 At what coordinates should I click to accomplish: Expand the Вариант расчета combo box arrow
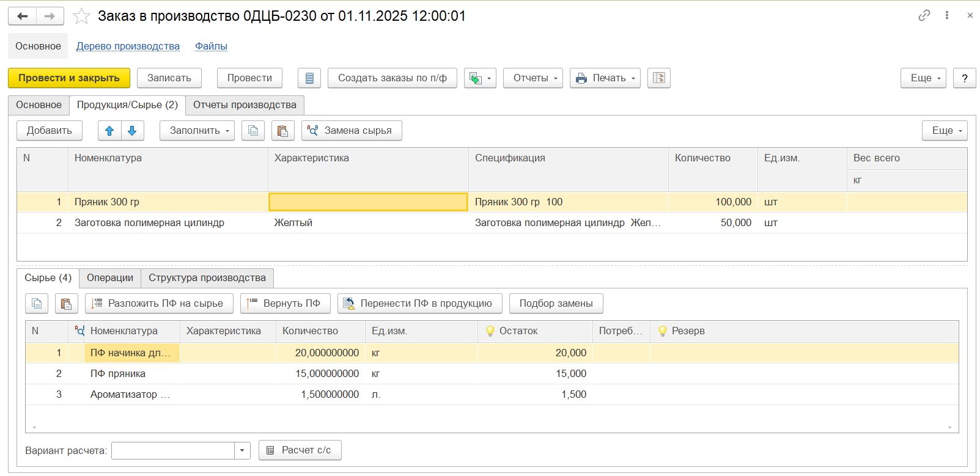242,451
